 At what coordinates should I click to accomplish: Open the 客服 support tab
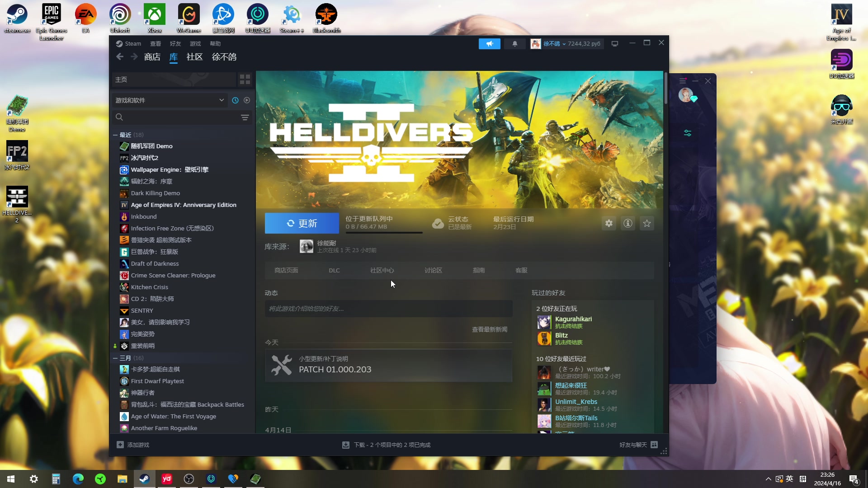521,270
